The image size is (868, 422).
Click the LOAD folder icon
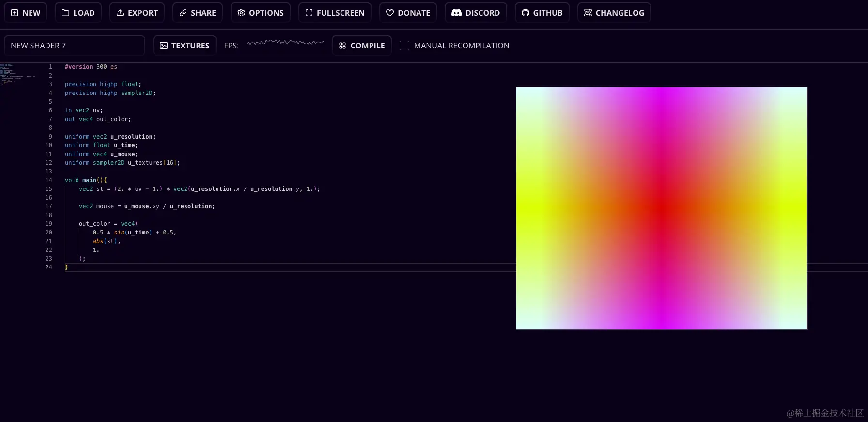65,13
